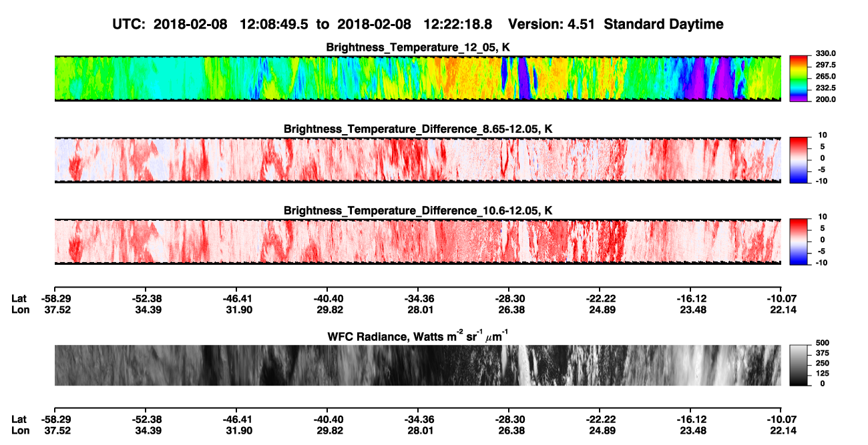Viewport: 868px width, 445px height.
Task: Click the Brightness_Temperature_Difference_8.65-12.05 image strip
Action: 417,160
